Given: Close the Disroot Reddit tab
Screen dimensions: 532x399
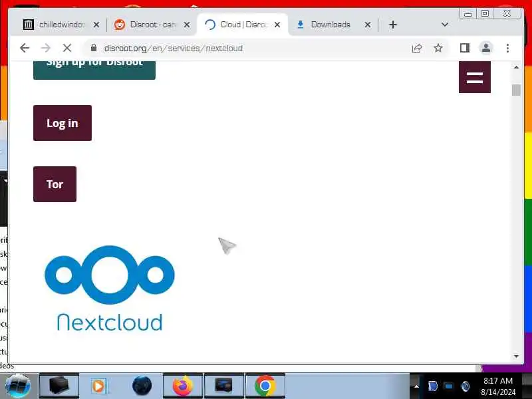Looking at the screenshot, I should (x=187, y=25).
